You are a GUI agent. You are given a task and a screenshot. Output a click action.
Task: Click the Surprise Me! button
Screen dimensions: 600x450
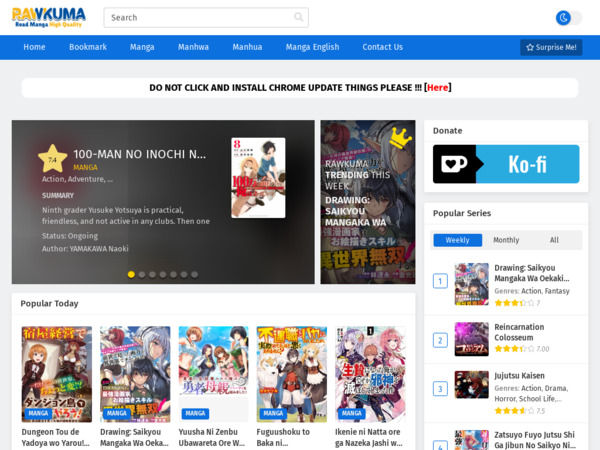[551, 47]
